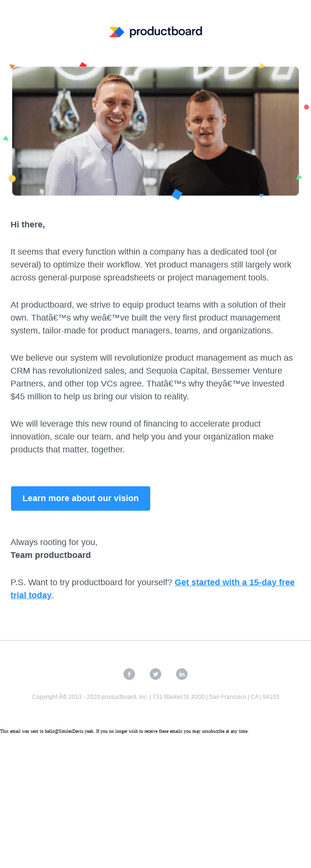Click the green triangle decoration near the photo
This screenshot has height=868, width=311.
coord(5,139)
